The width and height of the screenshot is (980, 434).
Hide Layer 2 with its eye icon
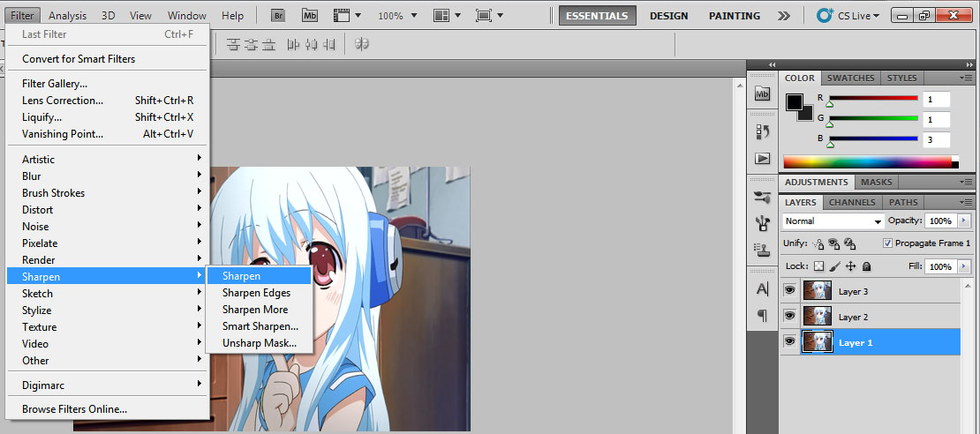789,316
